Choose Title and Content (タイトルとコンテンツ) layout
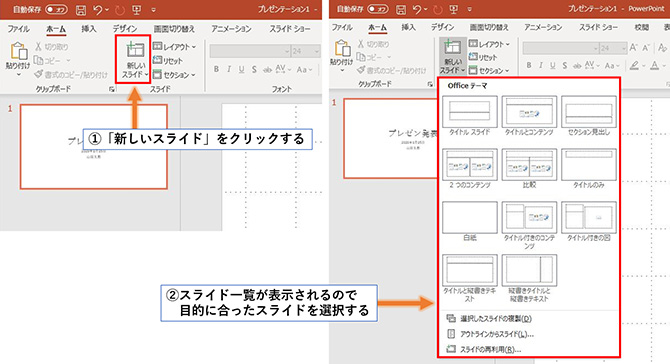 [x=529, y=116]
